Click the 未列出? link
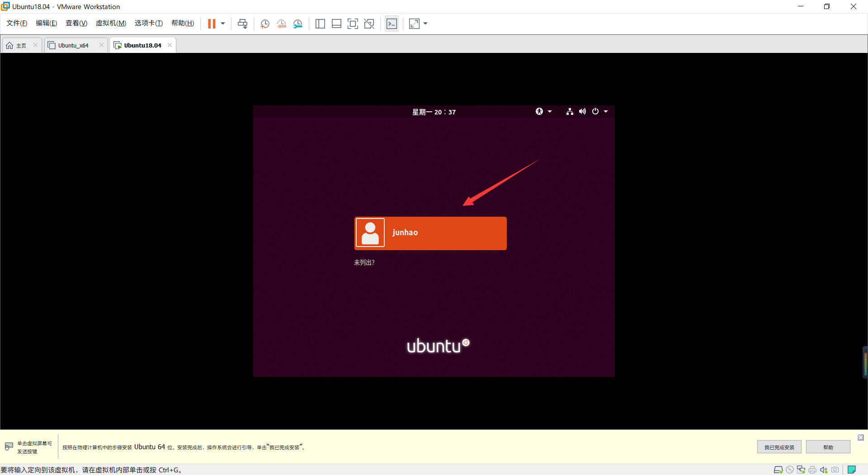The width and height of the screenshot is (868, 475). pos(364,262)
